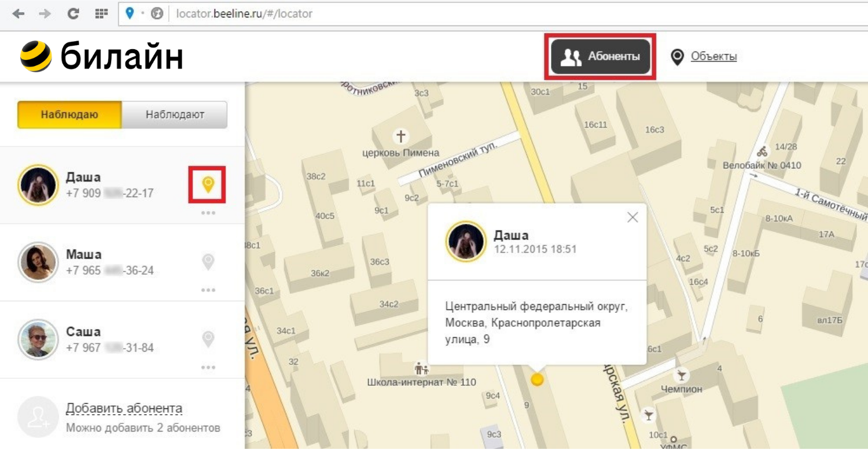Click the building labeled 36к2 on the map
Viewport: 868px width, 450px height.
pyautogui.click(x=319, y=273)
